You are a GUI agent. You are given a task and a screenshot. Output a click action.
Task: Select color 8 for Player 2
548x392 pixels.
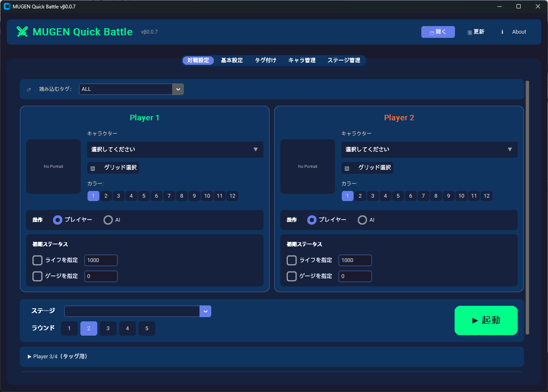tap(436, 196)
